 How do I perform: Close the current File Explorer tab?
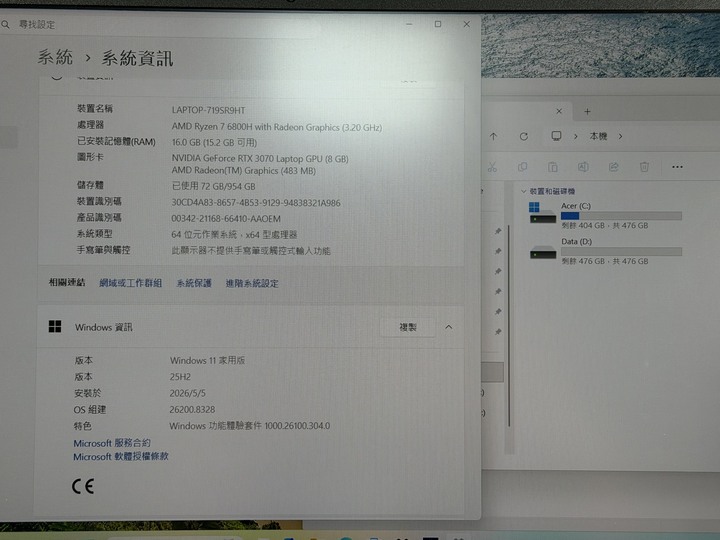tap(559, 111)
